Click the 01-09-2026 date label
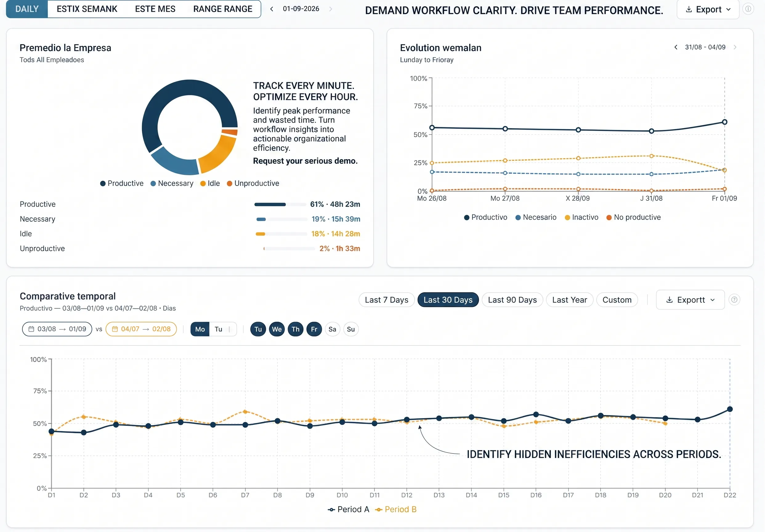 click(301, 9)
